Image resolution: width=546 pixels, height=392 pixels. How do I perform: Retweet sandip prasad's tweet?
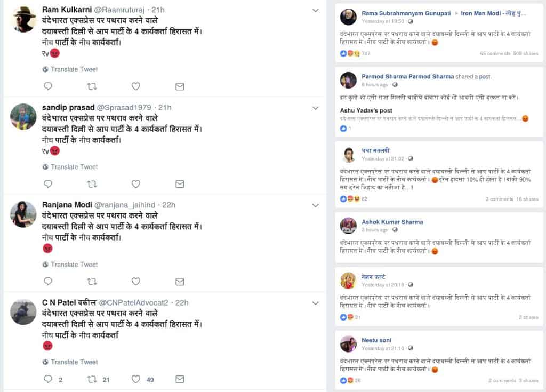[92, 184]
